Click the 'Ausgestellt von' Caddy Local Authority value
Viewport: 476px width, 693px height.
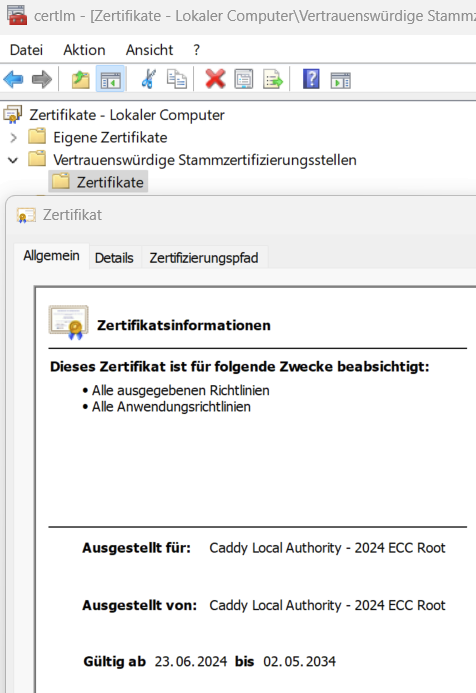point(327,605)
